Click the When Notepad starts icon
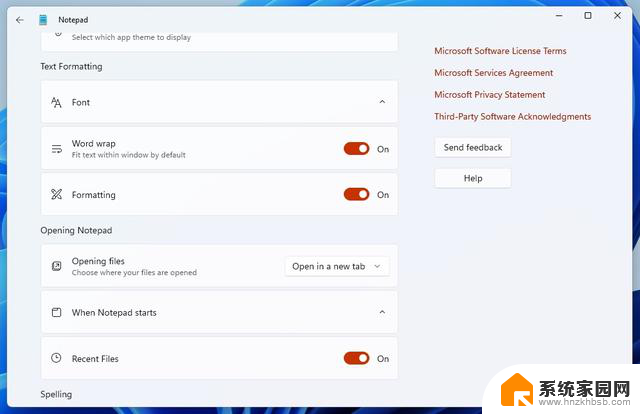This screenshot has height=414, width=640. tap(56, 312)
